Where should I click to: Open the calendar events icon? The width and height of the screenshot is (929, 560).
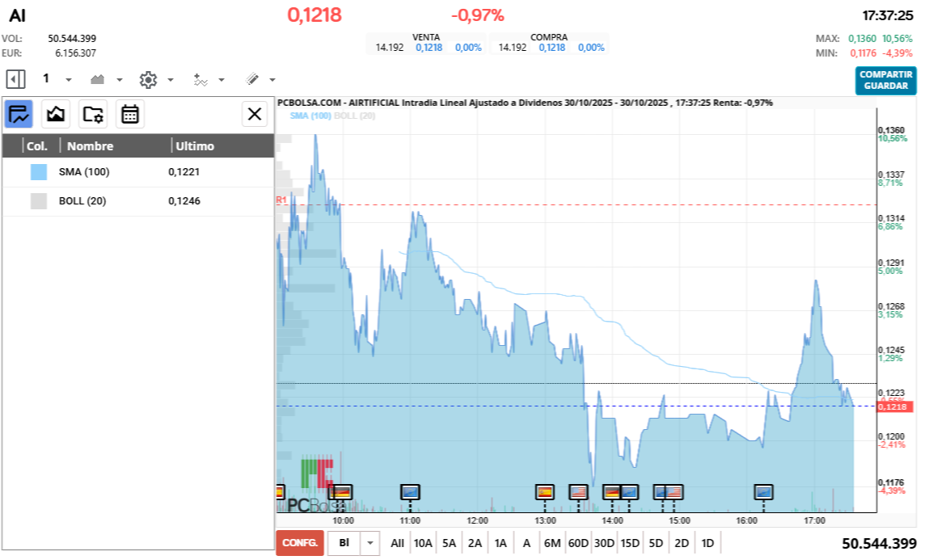click(x=129, y=115)
